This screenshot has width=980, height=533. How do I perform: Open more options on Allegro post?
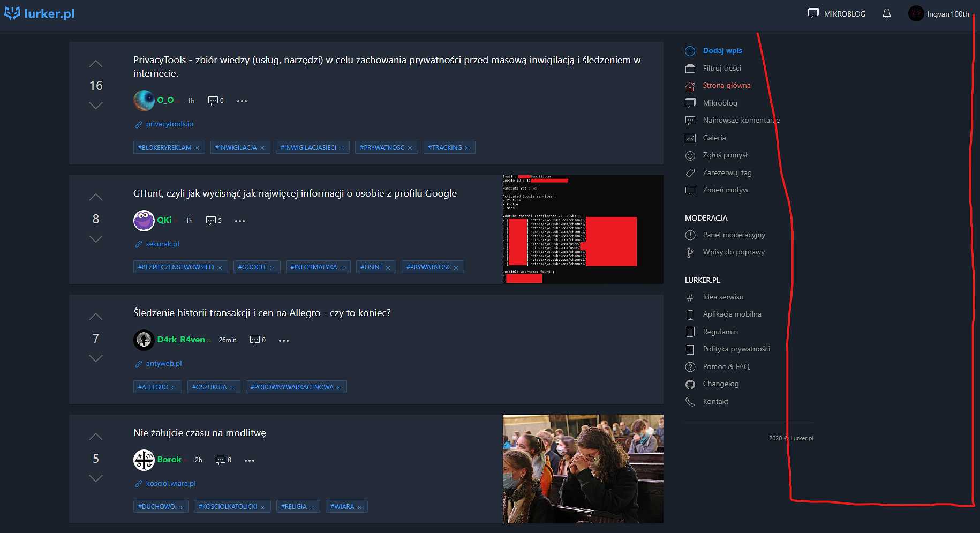[x=284, y=340]
